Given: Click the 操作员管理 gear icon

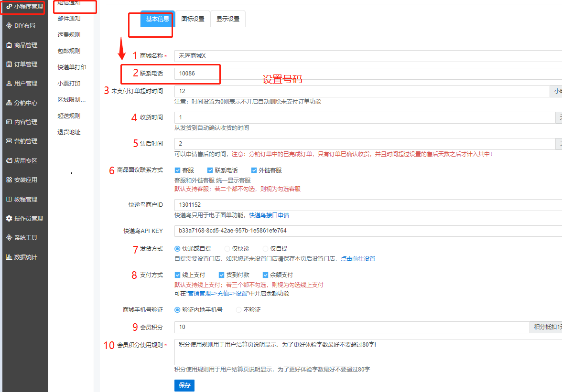Looking at the screenshot, I should (9, 218).
